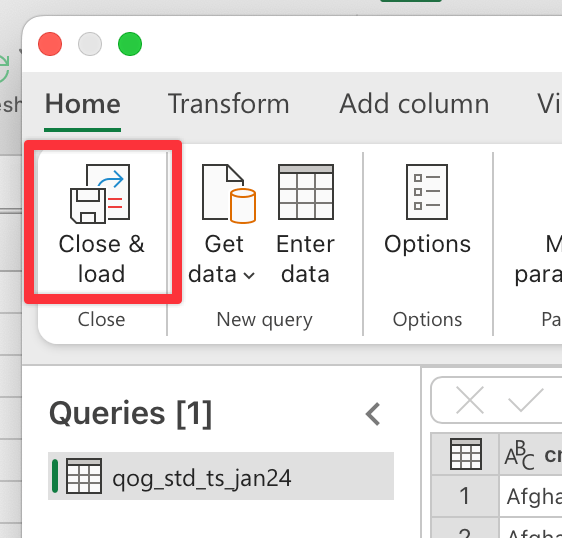Click the formula bar cancel X icon
The image size is (562, 538).
470,400
